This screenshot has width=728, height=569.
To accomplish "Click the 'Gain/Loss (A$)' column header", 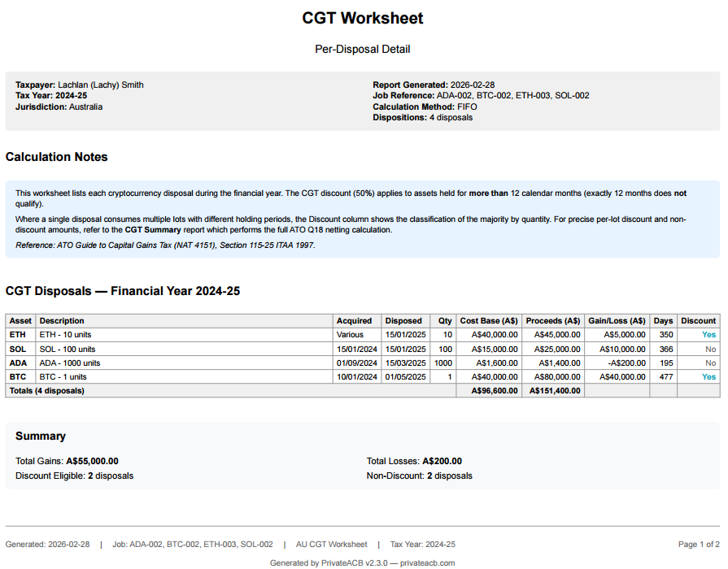I will point(617,321).
